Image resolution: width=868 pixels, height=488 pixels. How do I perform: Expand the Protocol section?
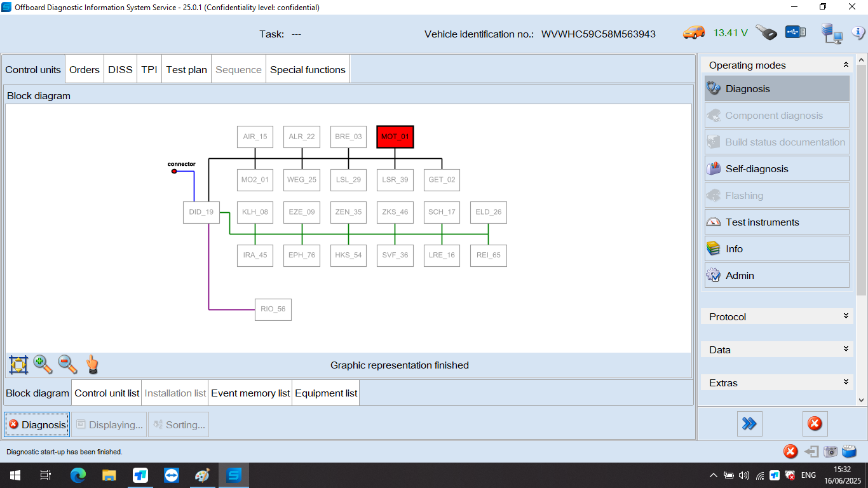click(x=776, y=316)
